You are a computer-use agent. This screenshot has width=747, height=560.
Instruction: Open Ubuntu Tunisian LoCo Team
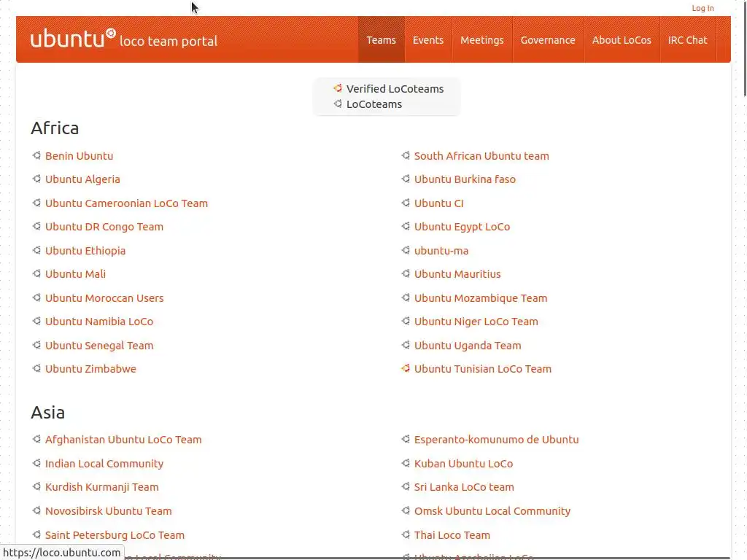(483, 368)
